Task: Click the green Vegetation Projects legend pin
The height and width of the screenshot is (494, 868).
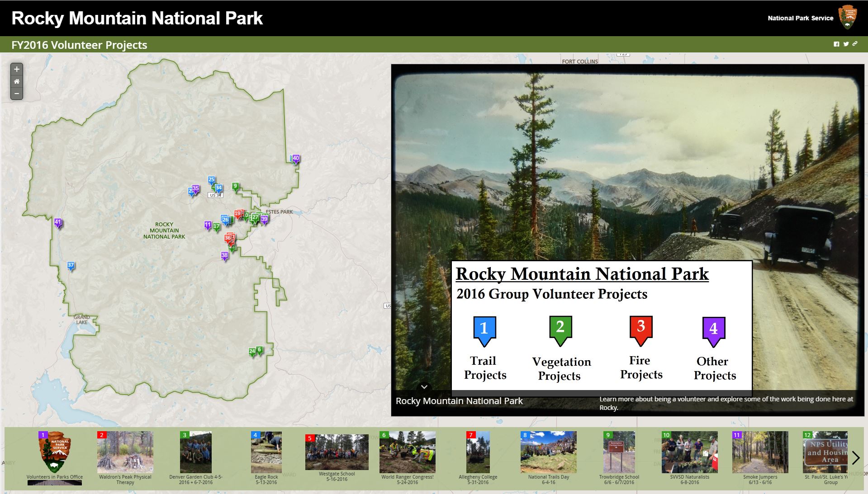Action: click(560, 331)
